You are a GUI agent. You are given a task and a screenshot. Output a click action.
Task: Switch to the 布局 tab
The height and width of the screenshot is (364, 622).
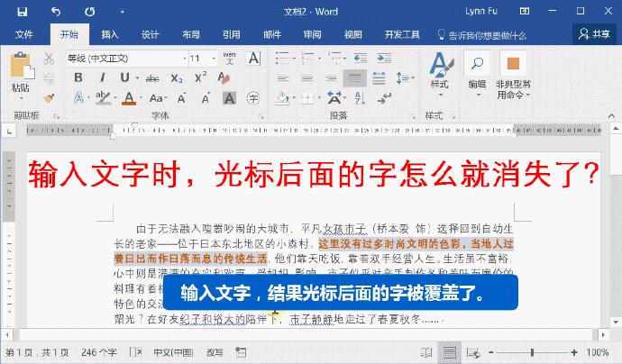pyautogui.click(x=191, y=34)
